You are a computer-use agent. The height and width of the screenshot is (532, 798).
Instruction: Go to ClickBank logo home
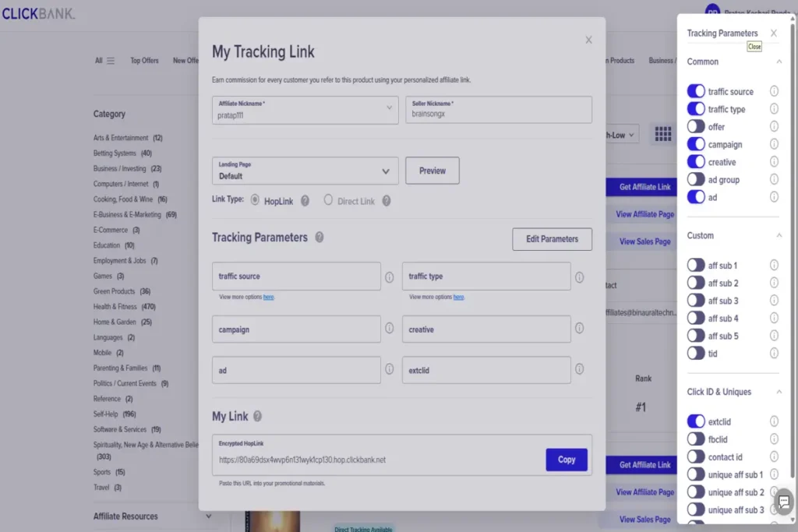coord(39,14)
